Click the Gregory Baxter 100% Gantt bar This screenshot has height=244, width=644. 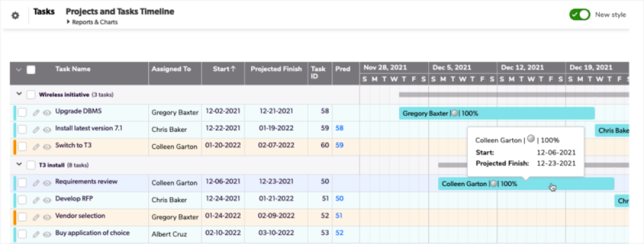pos(497,113)
